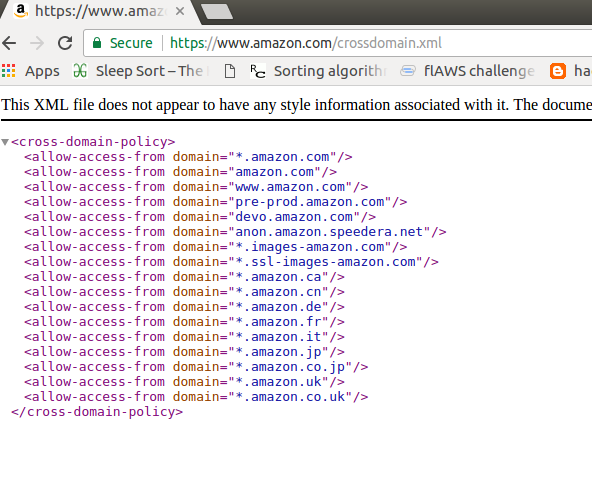
Task: Select the *.amazon.it domain line
Action: [185, 337]
